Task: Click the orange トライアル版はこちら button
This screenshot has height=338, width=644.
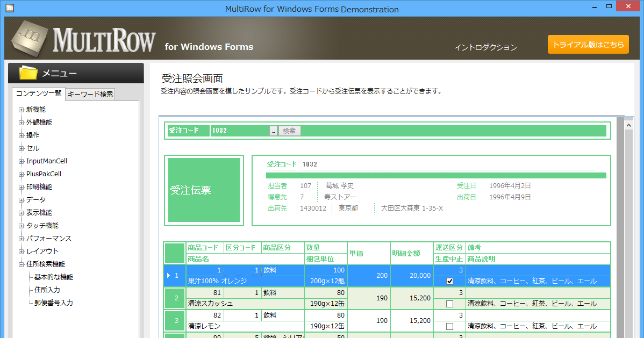Action: coord(588,45)
